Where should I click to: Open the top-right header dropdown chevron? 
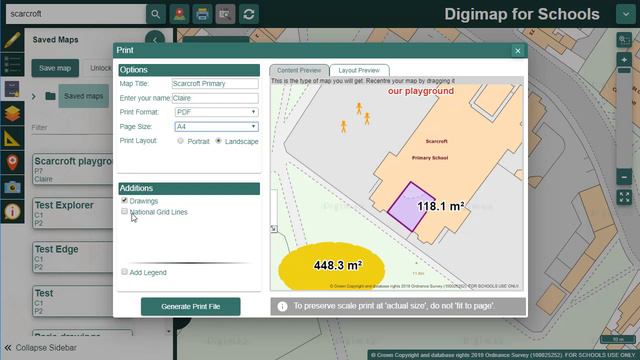[626, 14]
